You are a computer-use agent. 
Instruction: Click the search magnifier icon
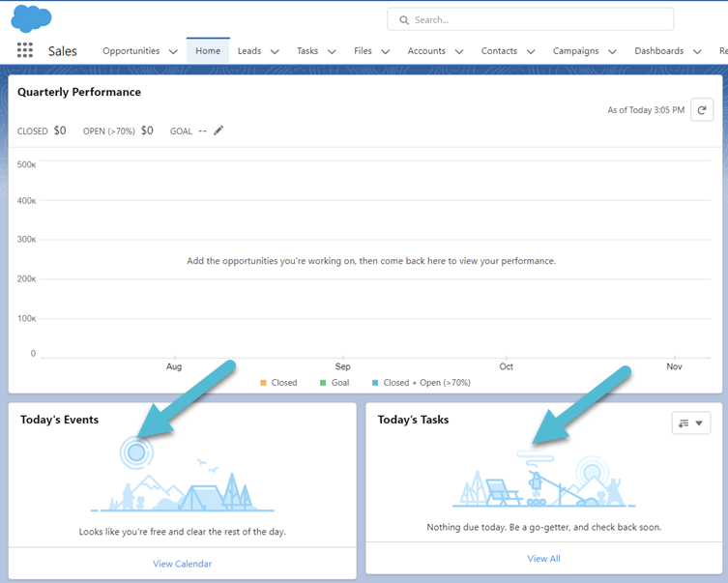tap(404, 20)
